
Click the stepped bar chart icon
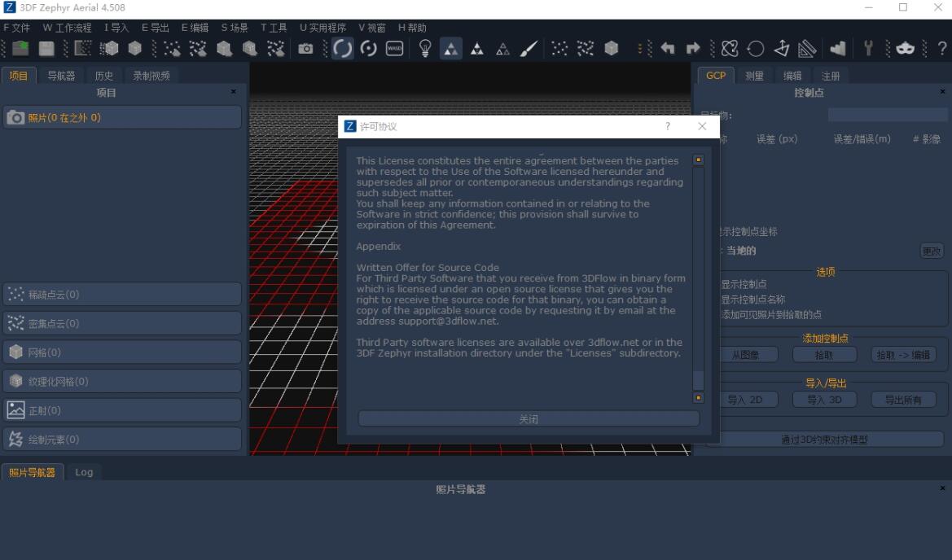pyautogui.click(x=838, y=49)
